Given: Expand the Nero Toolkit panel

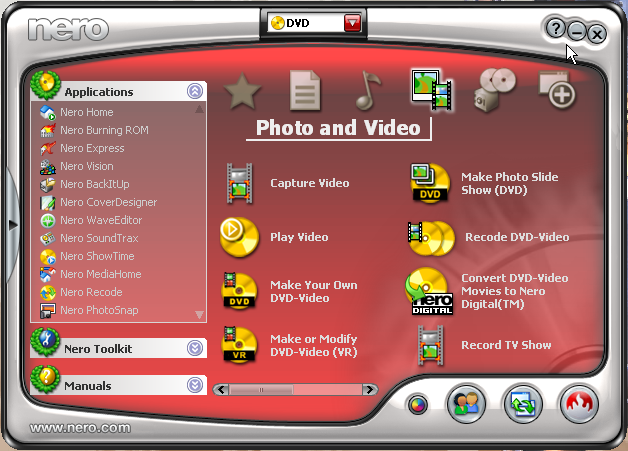Looking at the screenshot, I should (195, 348).
